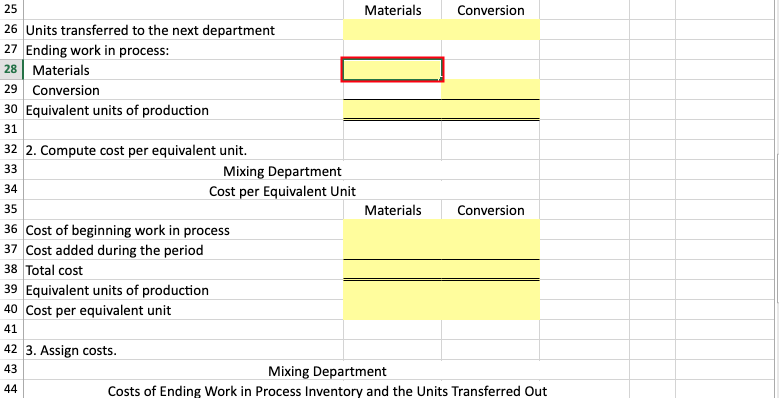This screenshot has width=779, height=398.
Task: Select row header 32
Action: [x=11, y=150]
